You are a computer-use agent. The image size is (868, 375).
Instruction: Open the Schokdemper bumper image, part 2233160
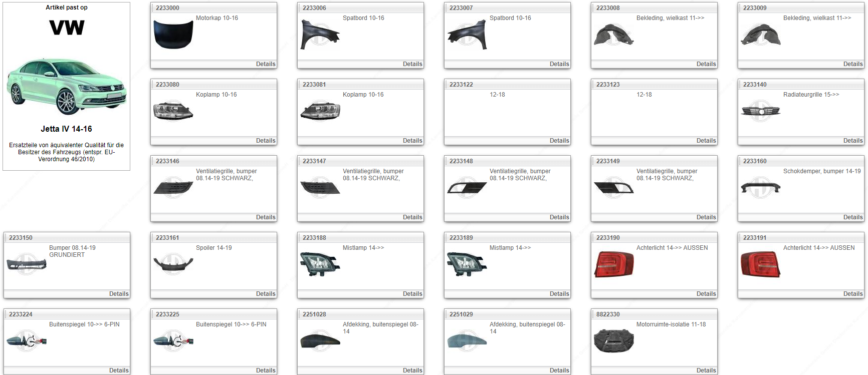(x=760, y=188)
